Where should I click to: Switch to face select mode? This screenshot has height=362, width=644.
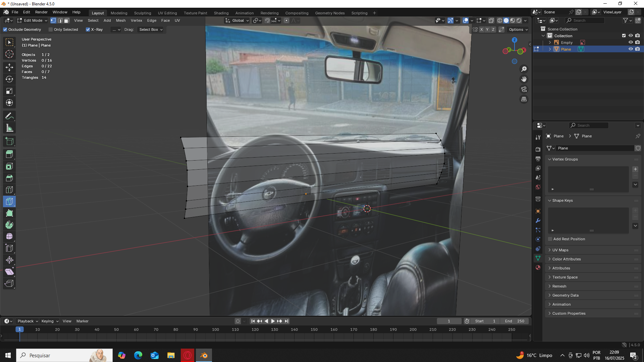click(67, 20)
